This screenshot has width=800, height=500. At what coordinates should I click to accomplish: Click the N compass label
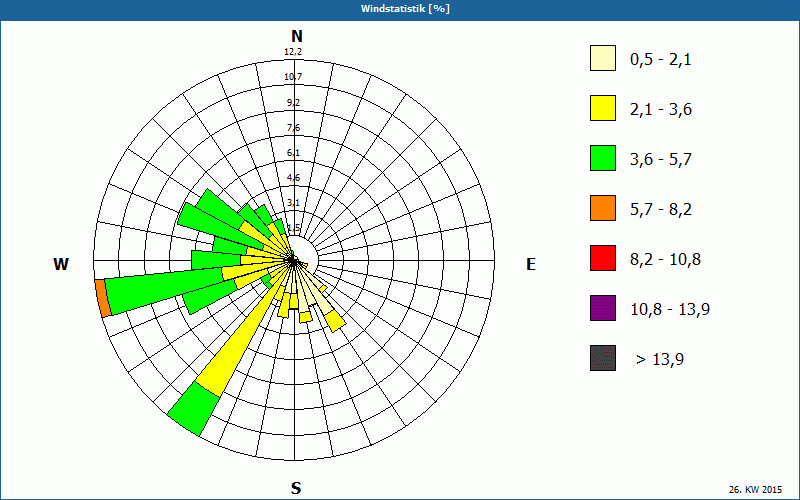point(296,36)
